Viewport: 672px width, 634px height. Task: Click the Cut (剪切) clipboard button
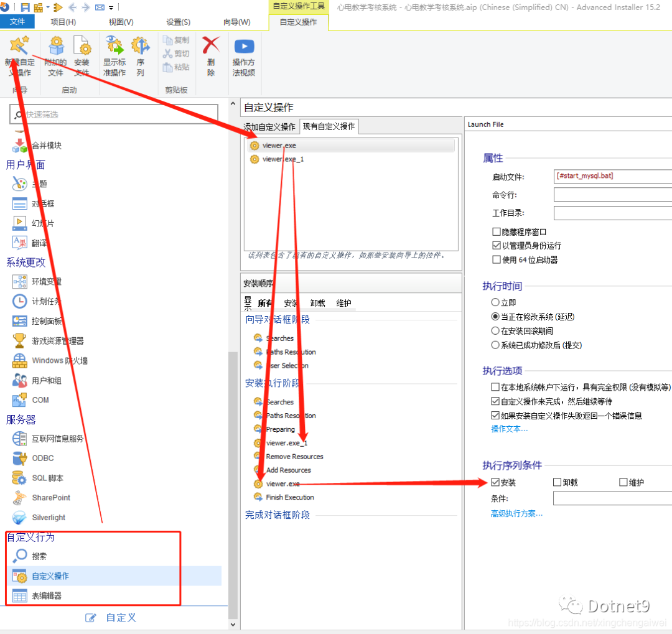click(176, 54)
